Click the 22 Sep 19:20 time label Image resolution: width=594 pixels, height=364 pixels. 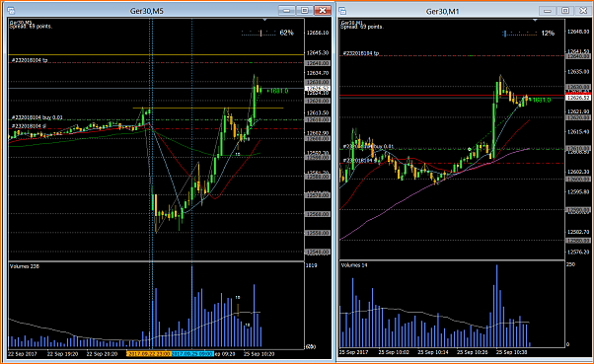(63, 354)
